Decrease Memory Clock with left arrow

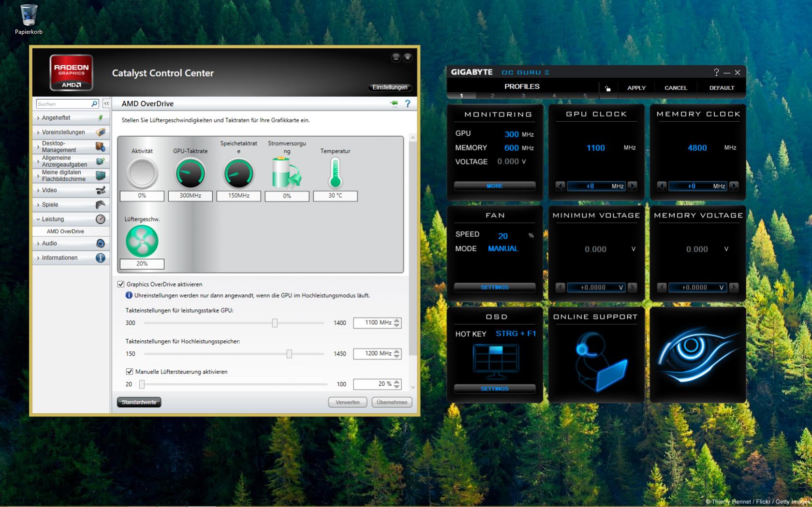click(662, 186)
